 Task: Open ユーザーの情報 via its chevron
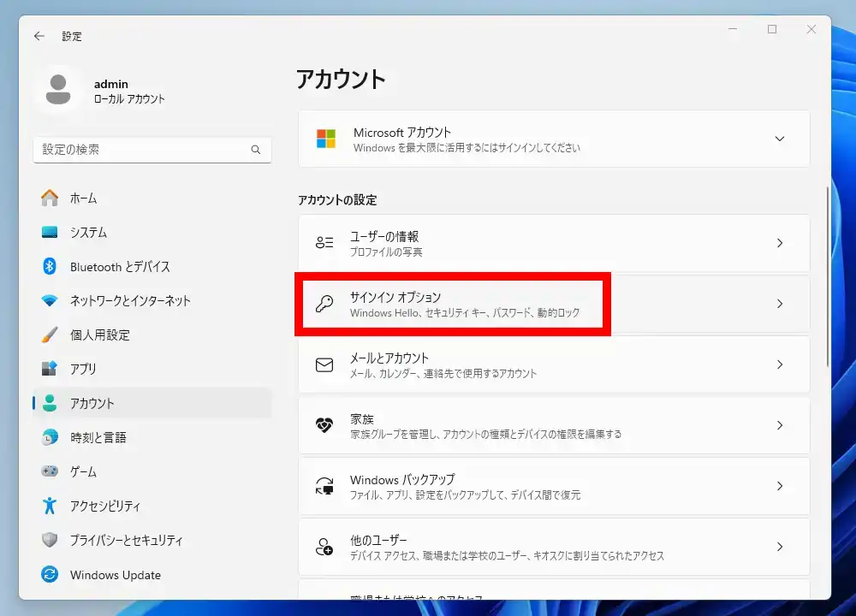[780, 243]
